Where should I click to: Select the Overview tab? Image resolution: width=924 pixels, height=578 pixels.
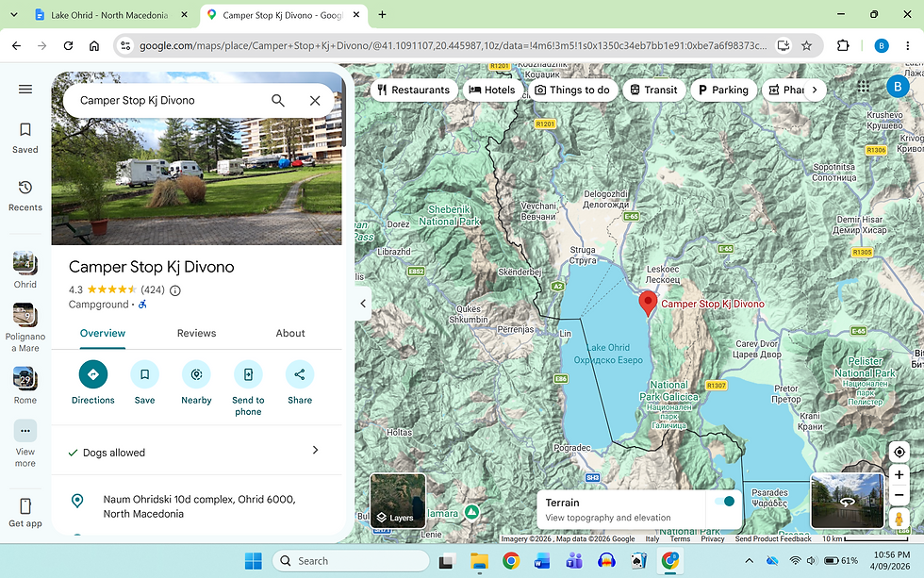click(x=103, y=334)
